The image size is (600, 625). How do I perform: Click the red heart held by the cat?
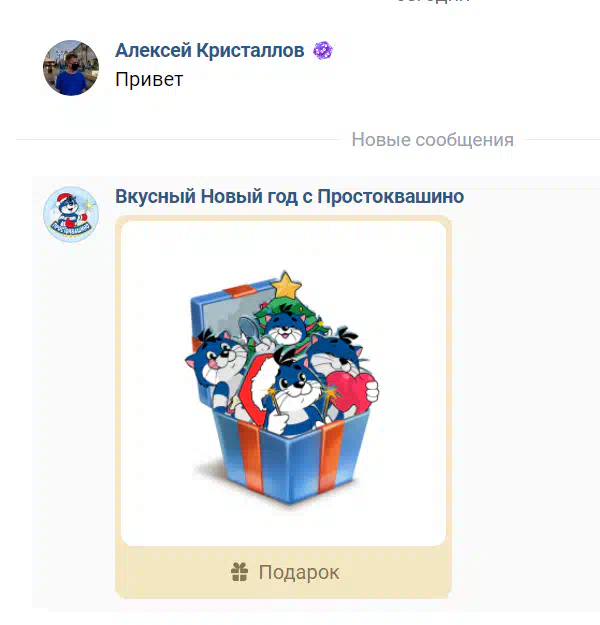click(351, 393)
